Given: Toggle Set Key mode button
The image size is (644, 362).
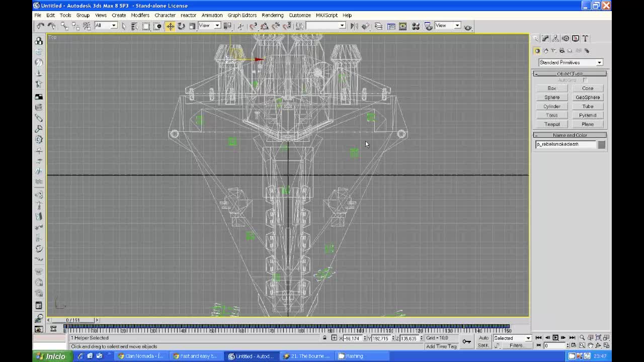Looking at the screenshot, I should (x=484, y=345).
